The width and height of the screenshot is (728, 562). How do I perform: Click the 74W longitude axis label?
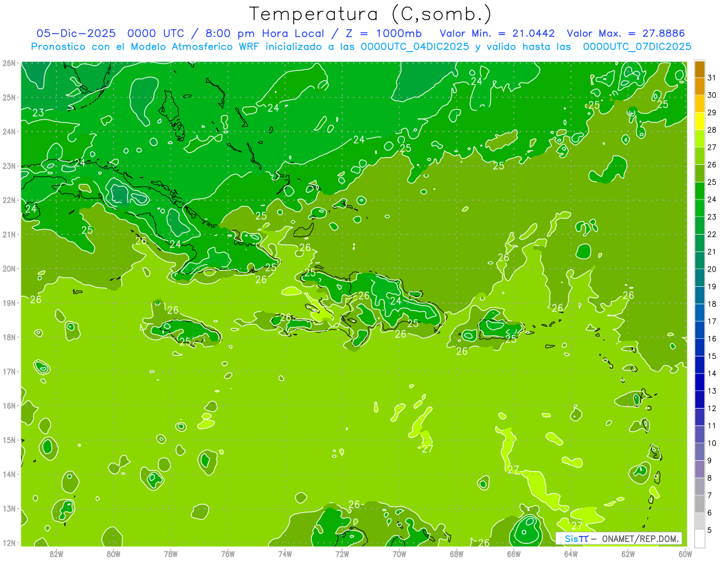tap(285, 554)
